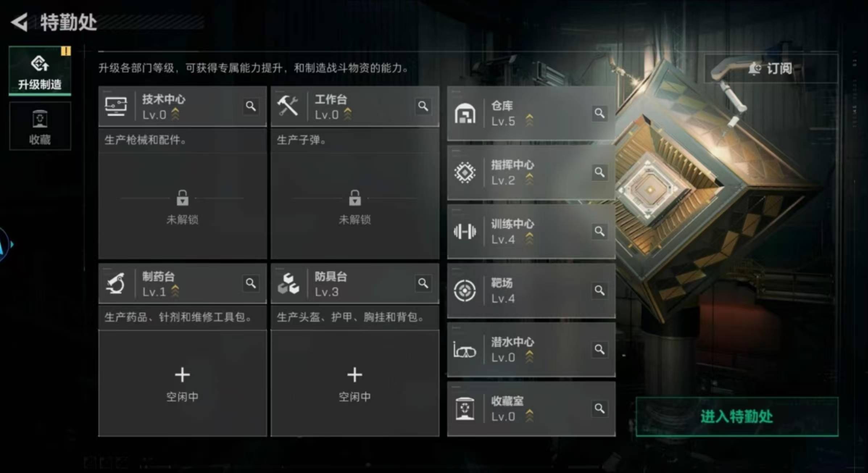
Task: Select the 升级制造 sidebar tab
Action: (40, 71)
